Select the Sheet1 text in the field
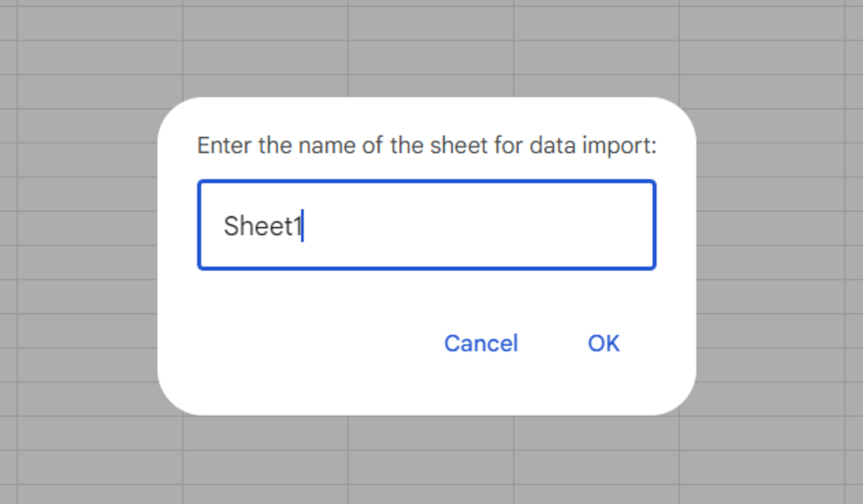This screenshot has width=863, height=504. click(264, 224)
